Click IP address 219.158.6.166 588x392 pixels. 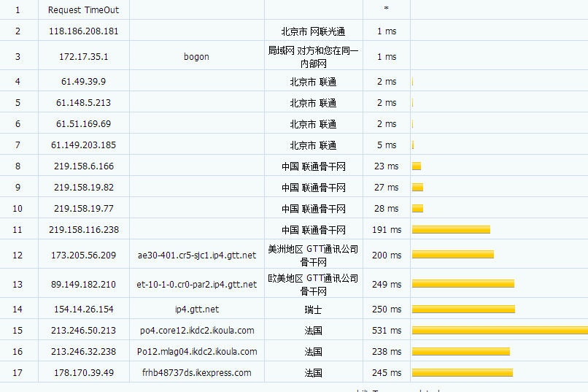(83, 166)
